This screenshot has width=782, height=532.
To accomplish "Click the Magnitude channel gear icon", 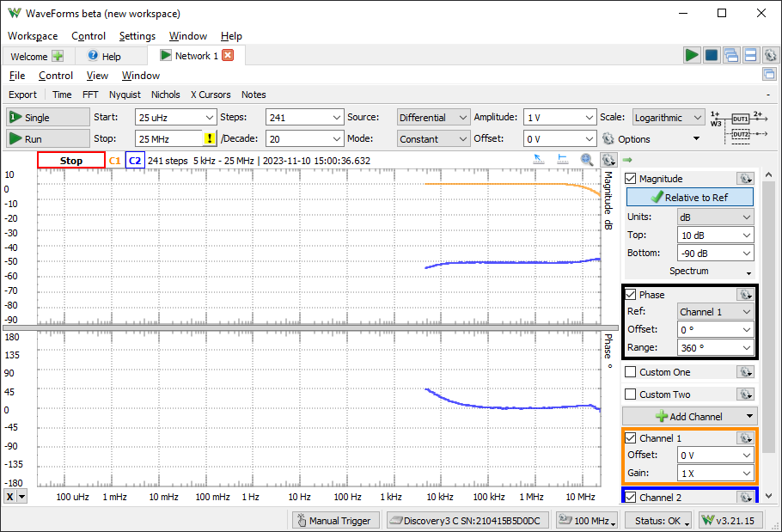I will [x=744, y=178].
